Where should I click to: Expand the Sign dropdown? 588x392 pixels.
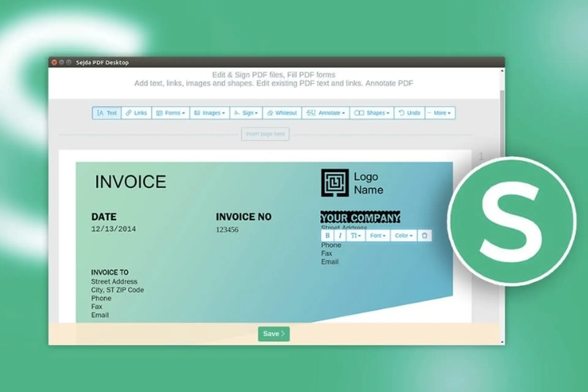pos(246,113)
